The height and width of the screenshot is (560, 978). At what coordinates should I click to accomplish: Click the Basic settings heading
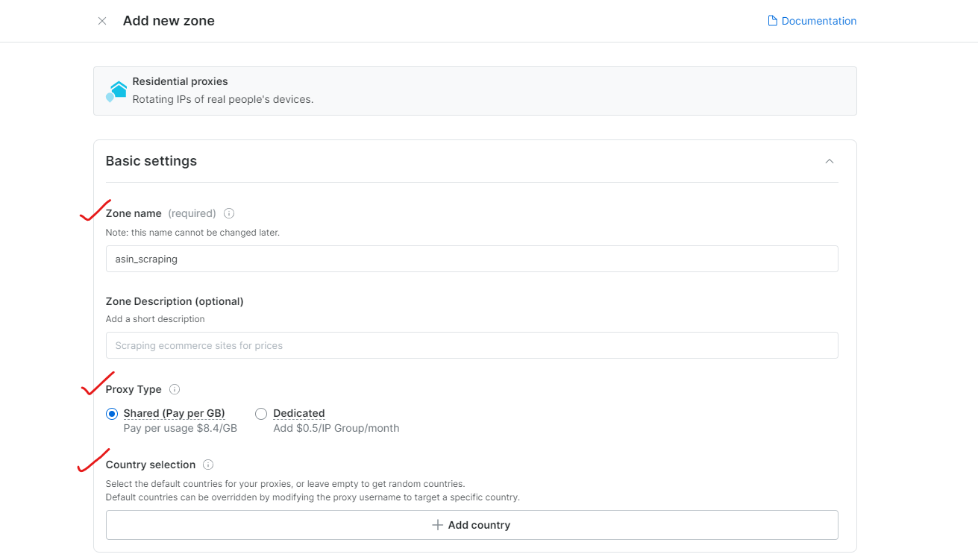(151, 161)
